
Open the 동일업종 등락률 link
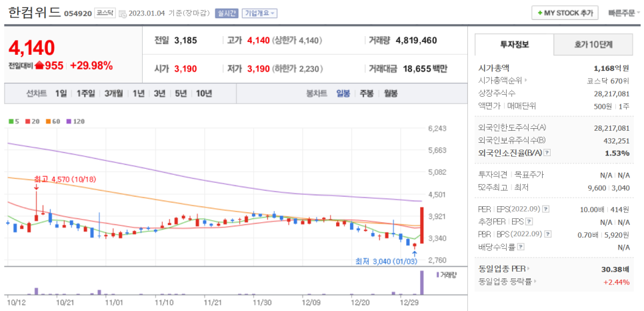508,282
